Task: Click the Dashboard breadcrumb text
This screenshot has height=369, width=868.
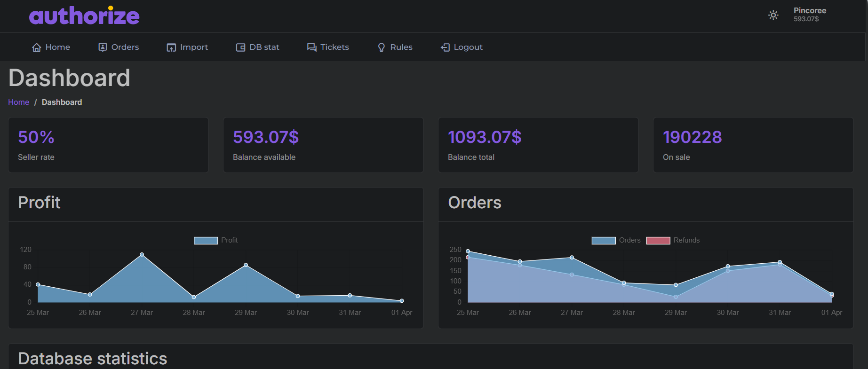Action: 62,102
